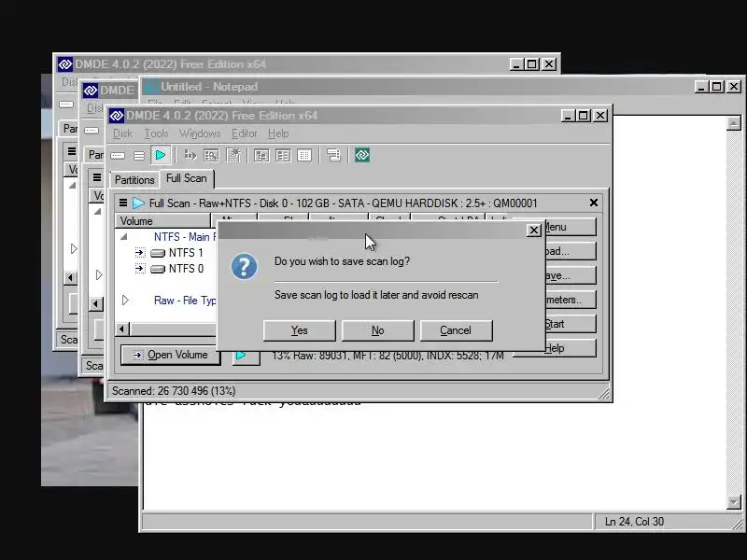Click the Start button beside the dialog
Image resolution: width=747 pixels, height=560 pixels.
[x=570, y=324]
